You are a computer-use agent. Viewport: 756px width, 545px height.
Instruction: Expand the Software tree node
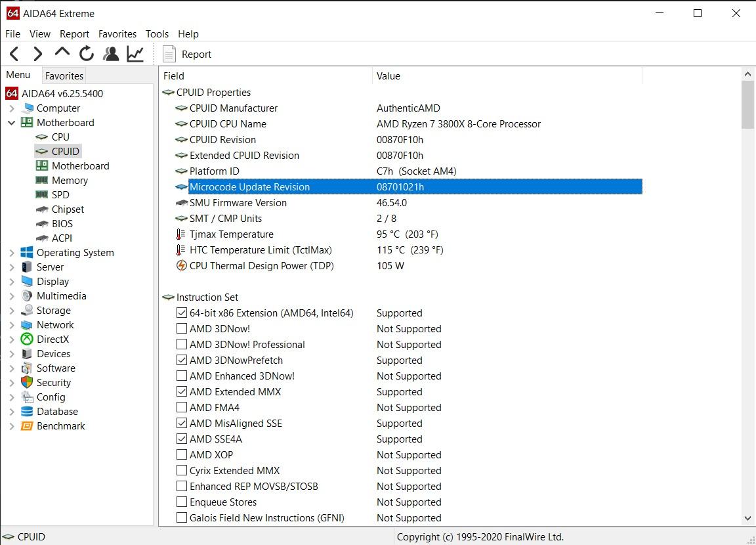coord(12,368)
